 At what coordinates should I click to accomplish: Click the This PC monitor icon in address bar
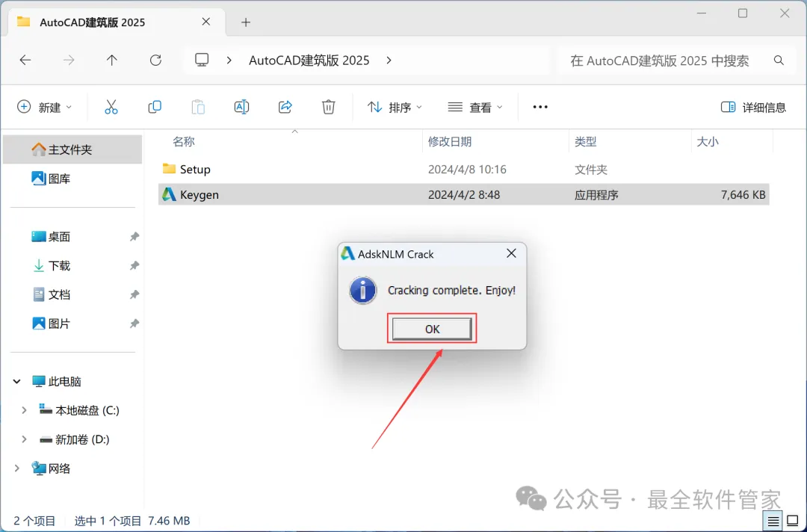[x=202, y=61]
